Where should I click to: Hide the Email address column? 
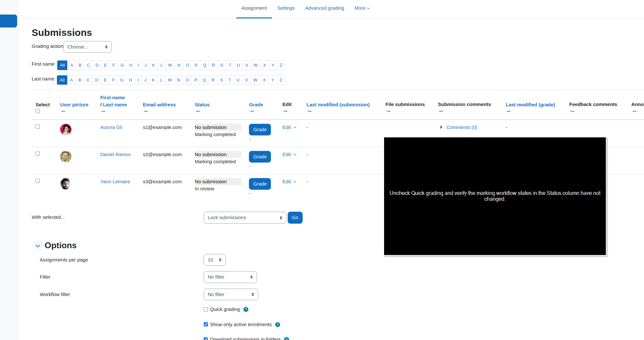[146, 112]
